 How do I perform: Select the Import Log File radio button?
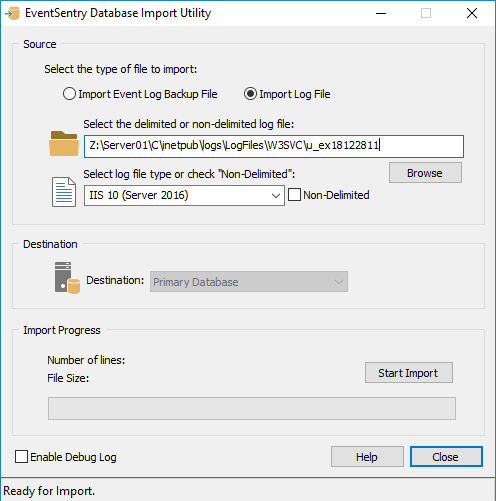(287, 94)
